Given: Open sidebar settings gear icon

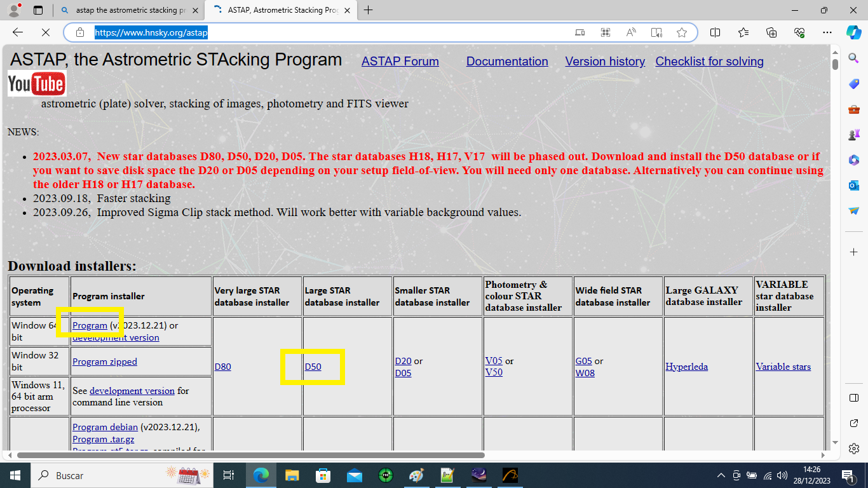Looking at the screenshot, I should [x=854, y=449].
